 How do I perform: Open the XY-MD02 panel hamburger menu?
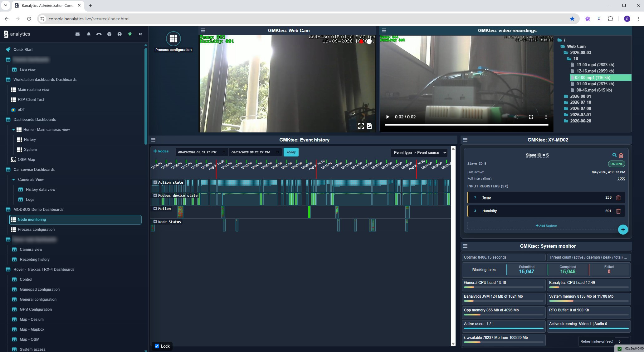465,140
